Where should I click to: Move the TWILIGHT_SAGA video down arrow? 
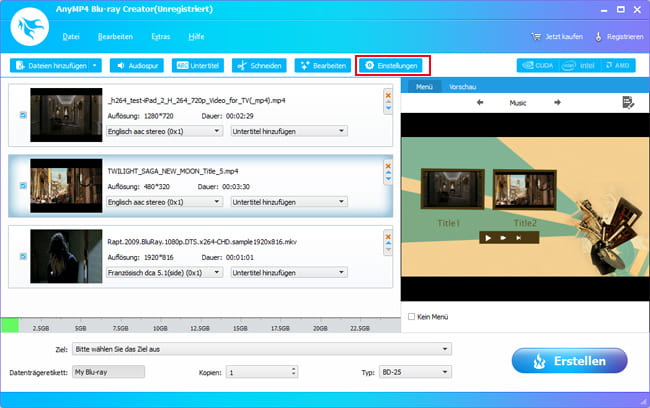(388, 179)
